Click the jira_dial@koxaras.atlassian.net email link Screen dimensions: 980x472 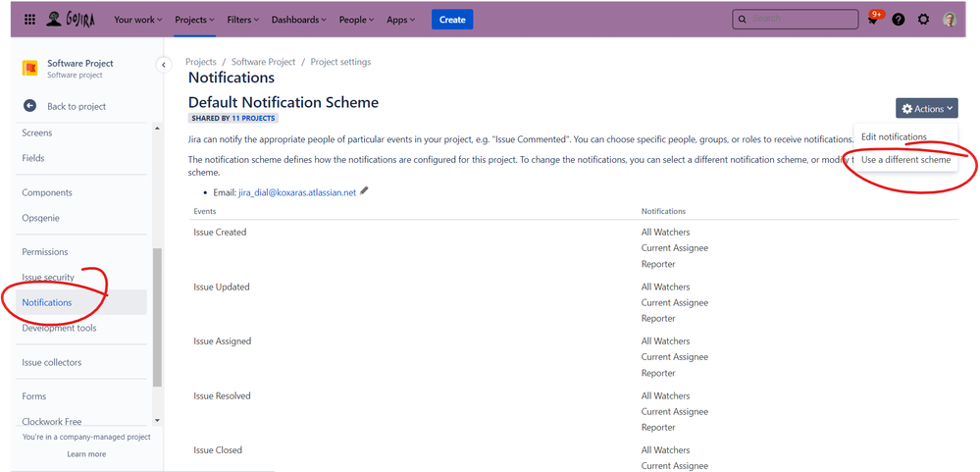click(297, 192)
